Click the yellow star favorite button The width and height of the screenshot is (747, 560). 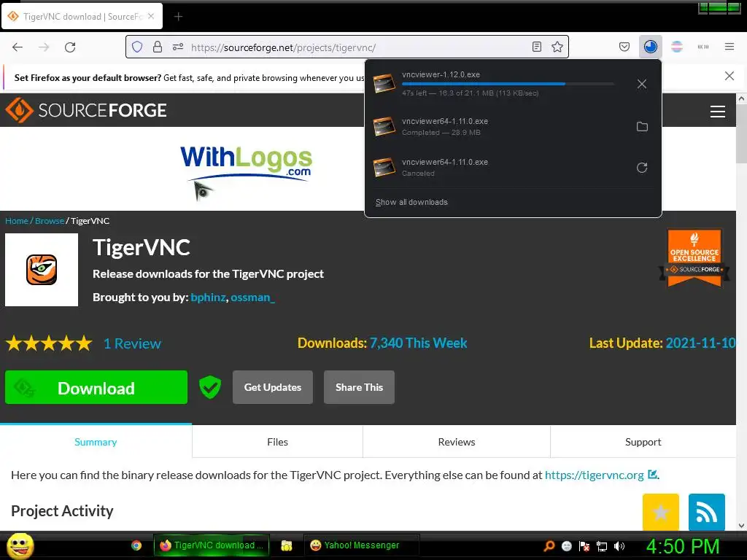tap(661, 512)
